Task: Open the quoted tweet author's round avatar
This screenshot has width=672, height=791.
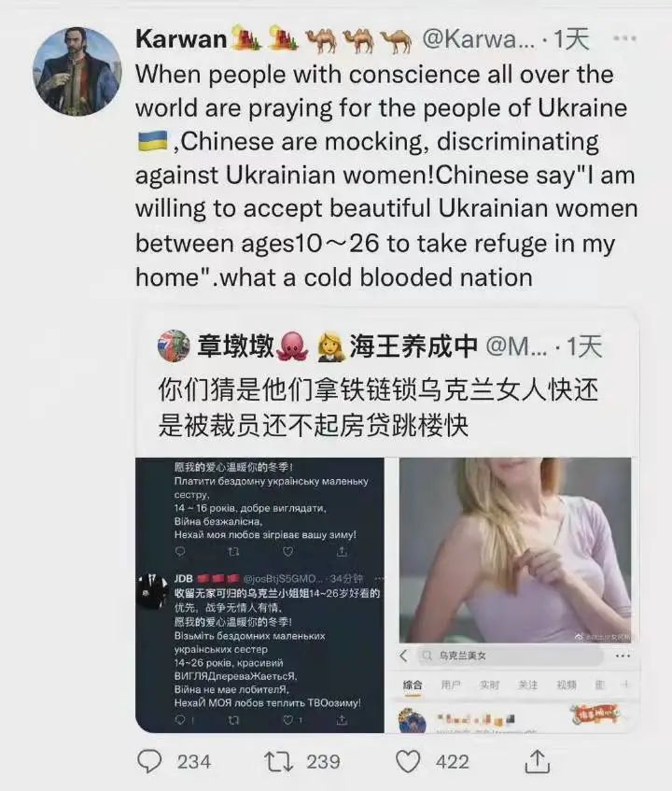Action: [174, 346]
